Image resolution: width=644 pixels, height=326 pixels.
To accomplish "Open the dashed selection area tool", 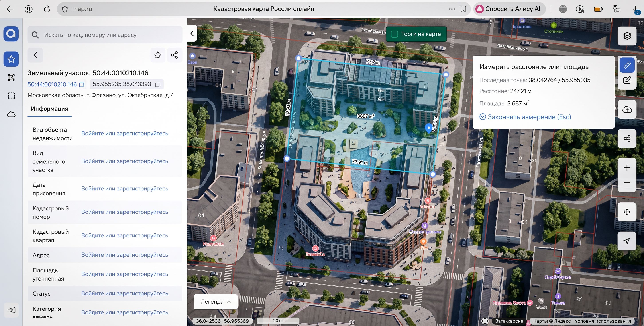I will click(11, 96).
